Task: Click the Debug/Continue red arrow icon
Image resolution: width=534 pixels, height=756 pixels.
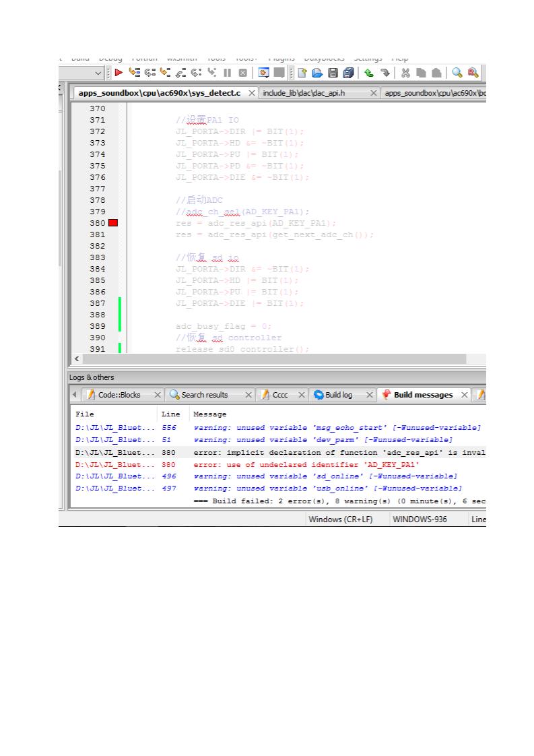Action: [119, 73]
